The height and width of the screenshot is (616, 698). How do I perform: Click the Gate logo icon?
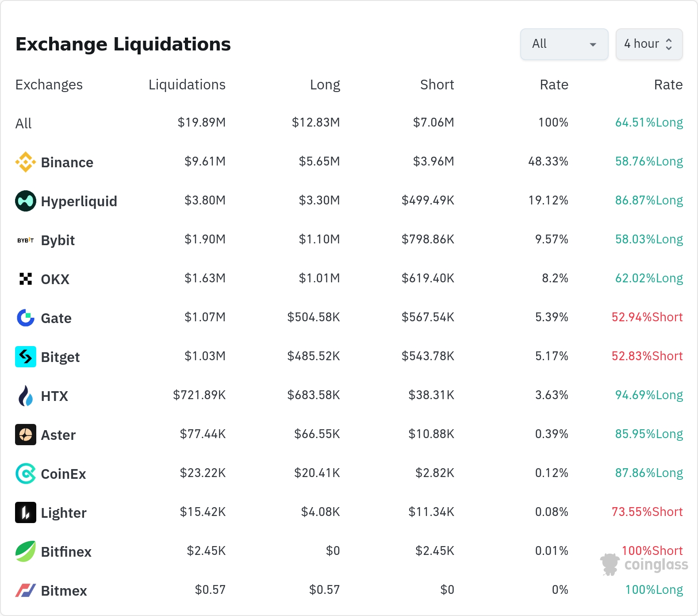coord(26,318)
